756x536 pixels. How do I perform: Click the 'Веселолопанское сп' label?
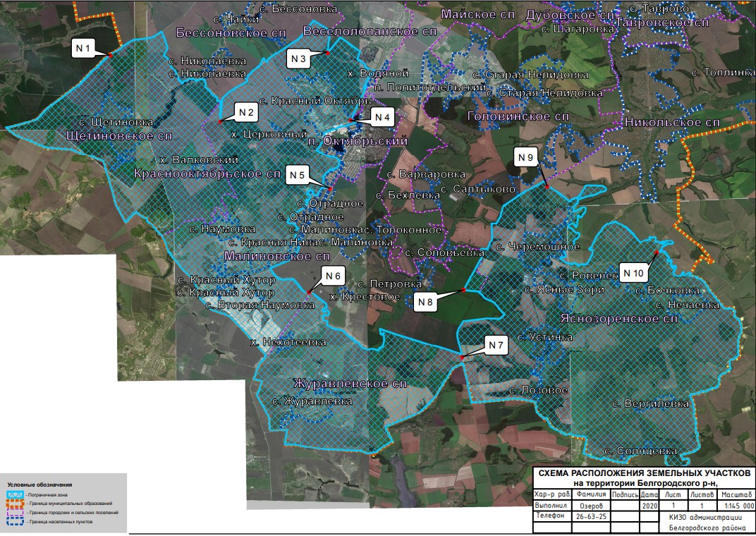[370, 31]
